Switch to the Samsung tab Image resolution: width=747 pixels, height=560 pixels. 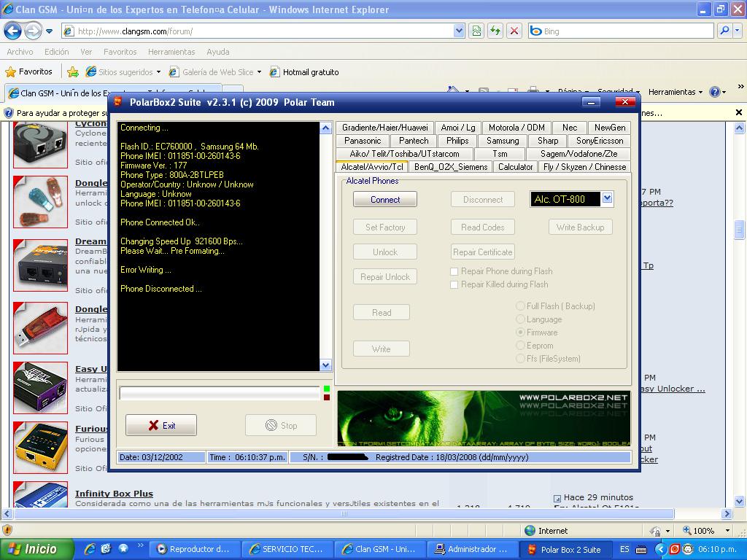tap(503, 141)
